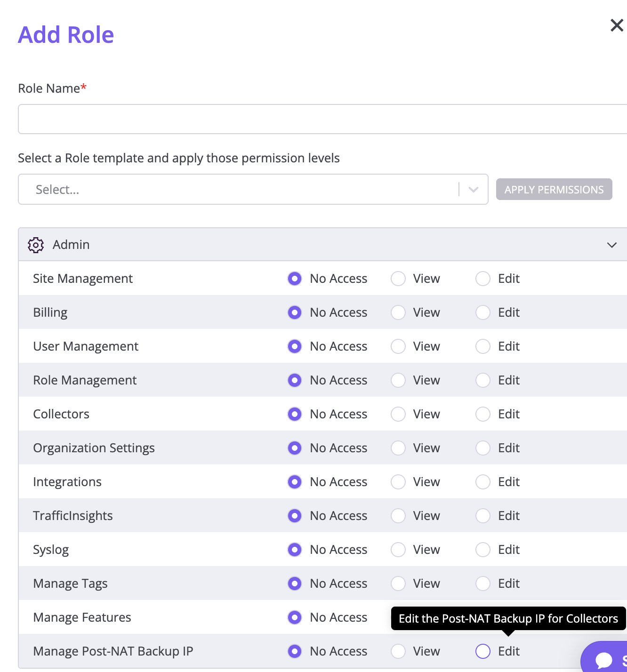The width and height of the screenshot is (627, 672).
Task: Select View for Integrations
Action: [x=398, y=482]
